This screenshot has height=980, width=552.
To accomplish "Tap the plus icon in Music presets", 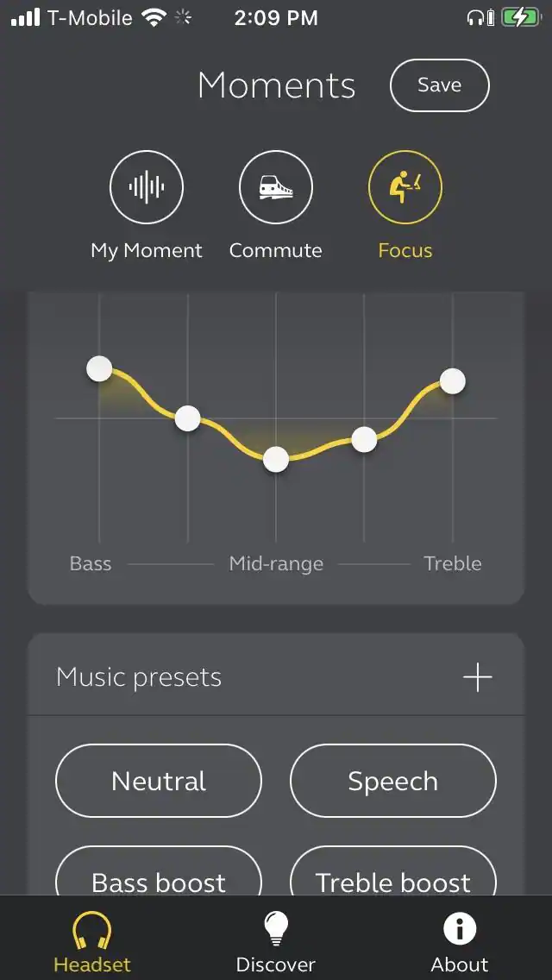I will coord(477,678).
